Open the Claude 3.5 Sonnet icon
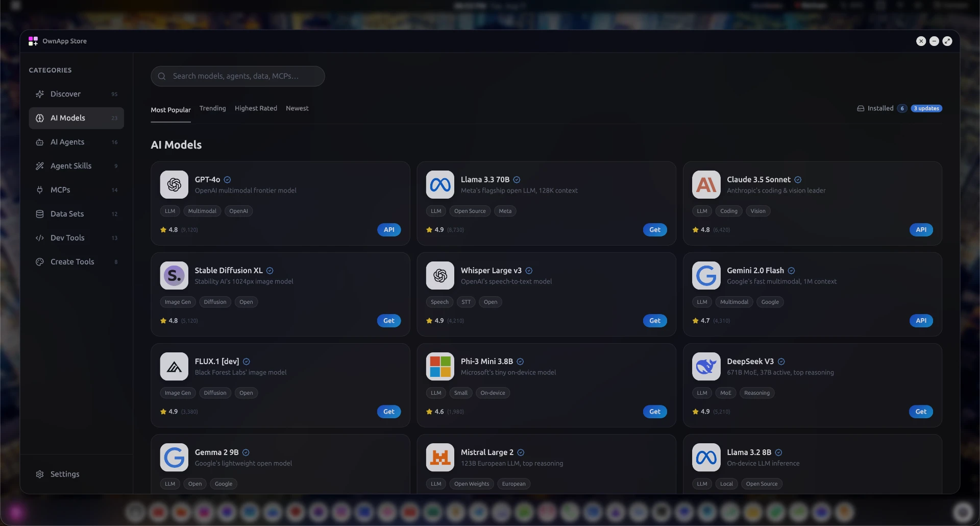The width and height of the screenshot is (980, 526). pyautogui.click(x=706, y=184)
